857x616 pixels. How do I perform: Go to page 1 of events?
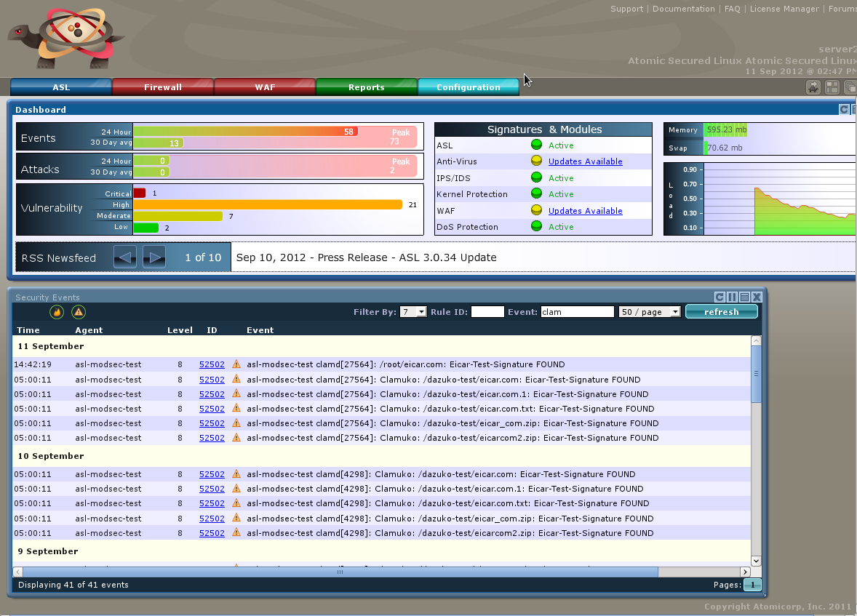(753, 585)
